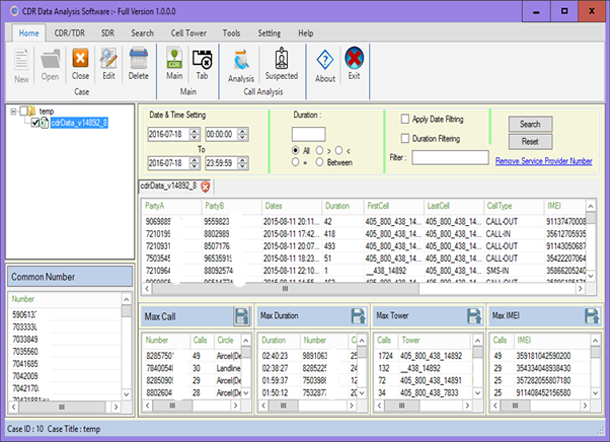Image resolution: width=610 pixels, height=442 pixels.
Task: Open the start date dropdown
Action: tap(196, 134)
